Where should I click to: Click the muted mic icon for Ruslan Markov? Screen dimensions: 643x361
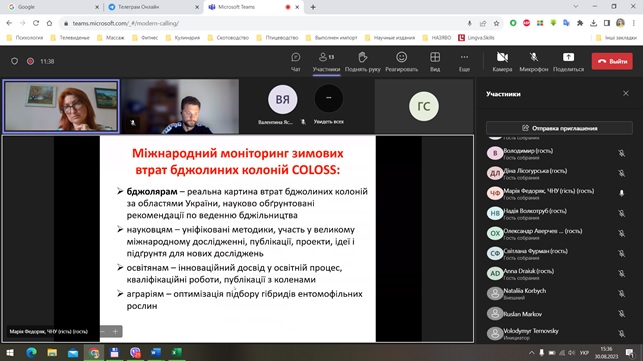(622, 314)
